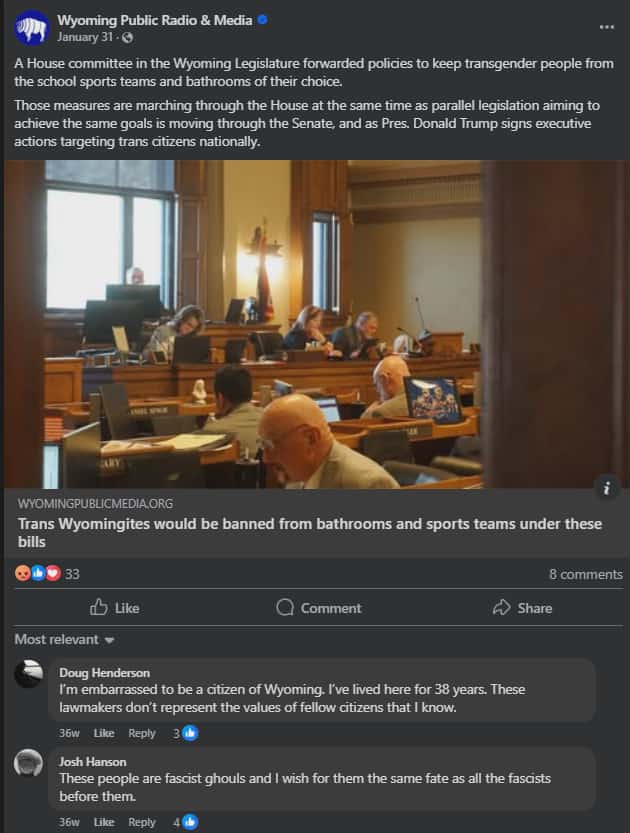Screen dimensions: 630x833
Task: Reply to Doug Henderson's comment
Action: pos(142,733)
